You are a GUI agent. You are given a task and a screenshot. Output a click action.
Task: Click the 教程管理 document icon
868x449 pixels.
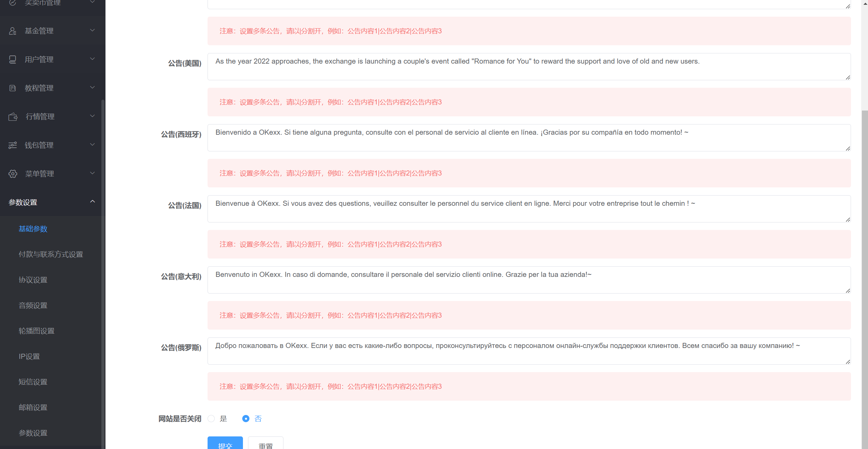[13, 88]
